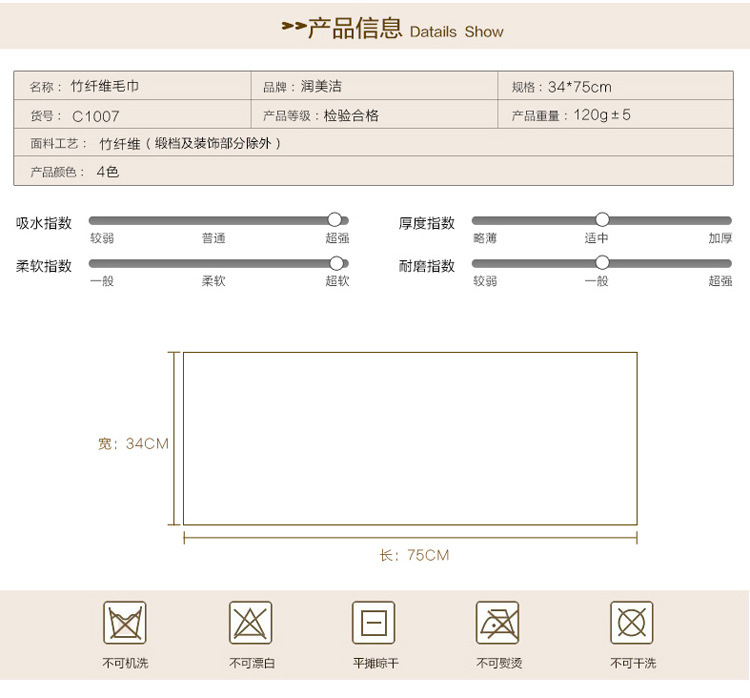
Task: Click 超软 under the 柔软指数 slider
Action: click(337, 281)
